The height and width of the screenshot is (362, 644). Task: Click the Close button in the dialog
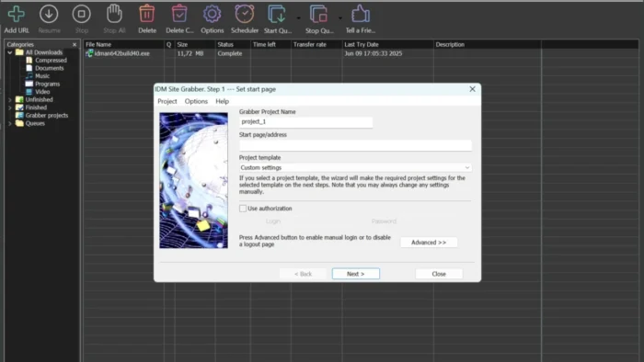tap(439, 274)
